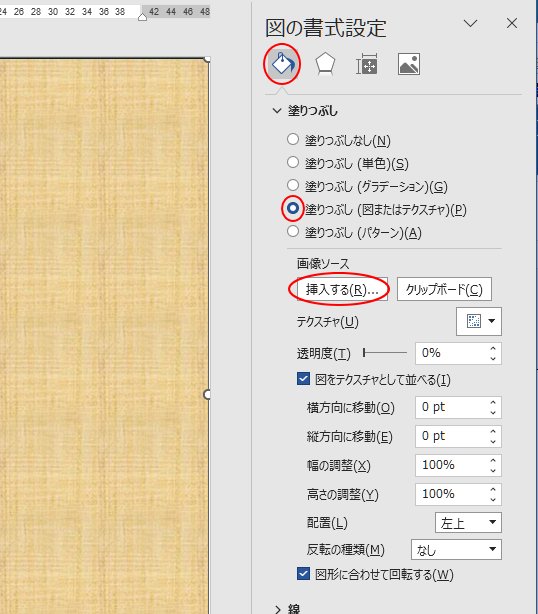Open the Fill & Line paint bucket tab
The height and width of the screenshot is (614, 538).
[282, 64]
